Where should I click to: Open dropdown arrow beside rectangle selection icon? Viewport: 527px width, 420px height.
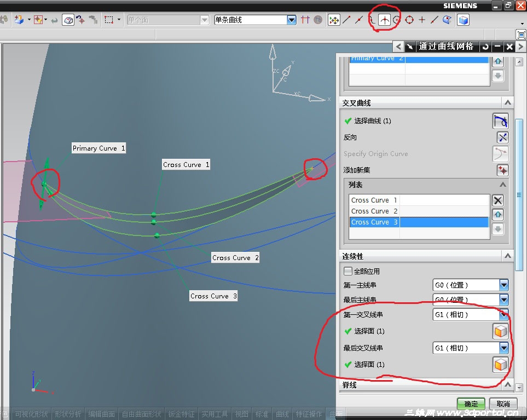[119, 20]
